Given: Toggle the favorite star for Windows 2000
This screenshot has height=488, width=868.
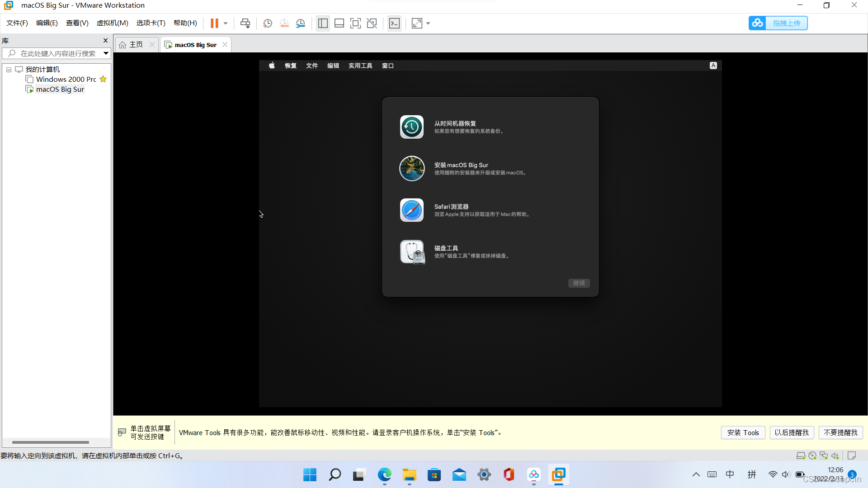Looking at the screenshot, I should coord(103,79).
